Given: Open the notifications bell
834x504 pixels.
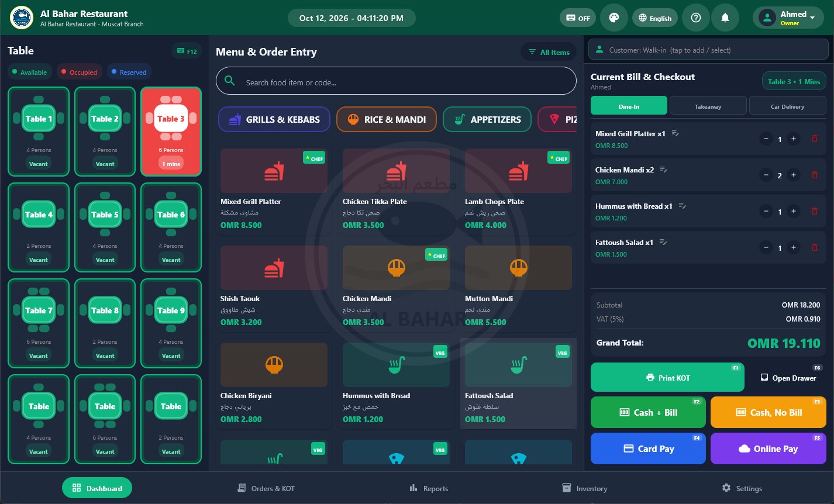Looking at the screenshot, I should tap(725, 18).
